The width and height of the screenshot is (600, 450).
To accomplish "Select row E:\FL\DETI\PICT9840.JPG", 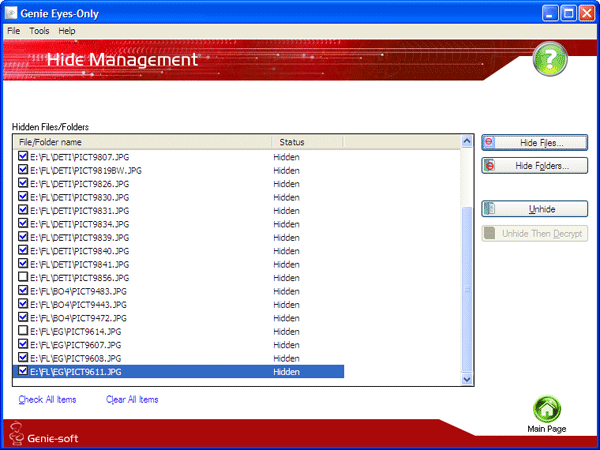I will click(178, 251).
